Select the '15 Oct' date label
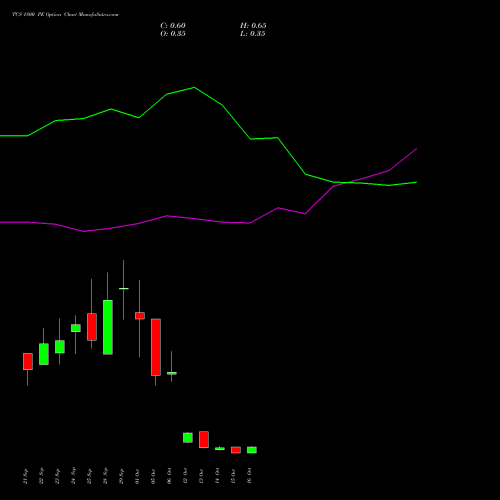Viewport: 500px width, 500px height. 233,476
